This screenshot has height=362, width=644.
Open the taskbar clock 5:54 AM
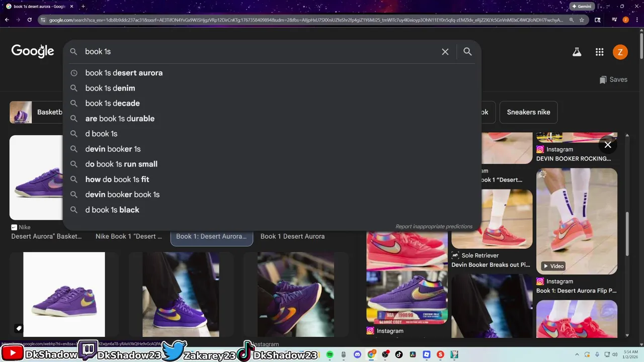631,354
